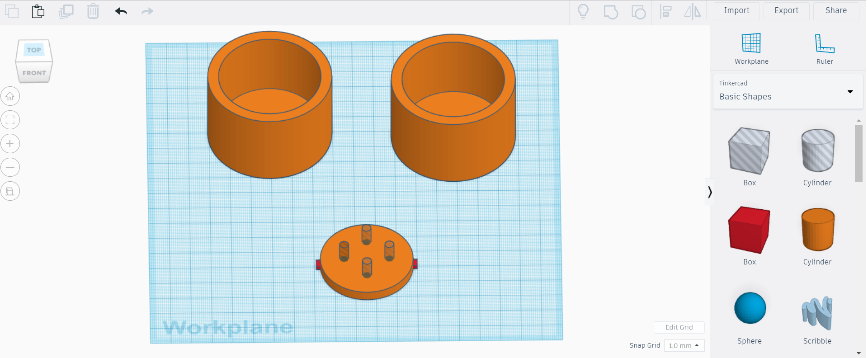
Task: Open the Import dialog
Action: pyautogui.click(x=736, y=11)
